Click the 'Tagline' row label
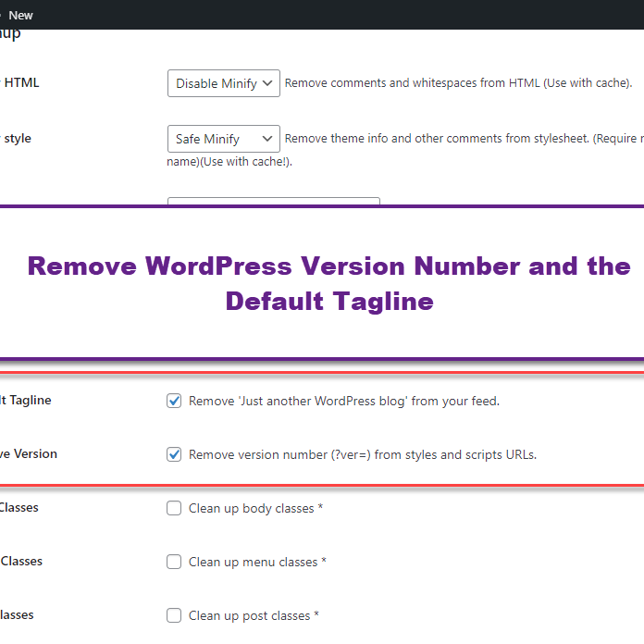 [31, 400]
